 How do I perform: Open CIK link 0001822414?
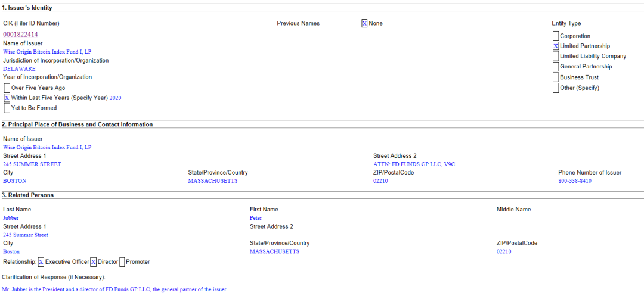point(20,35)
